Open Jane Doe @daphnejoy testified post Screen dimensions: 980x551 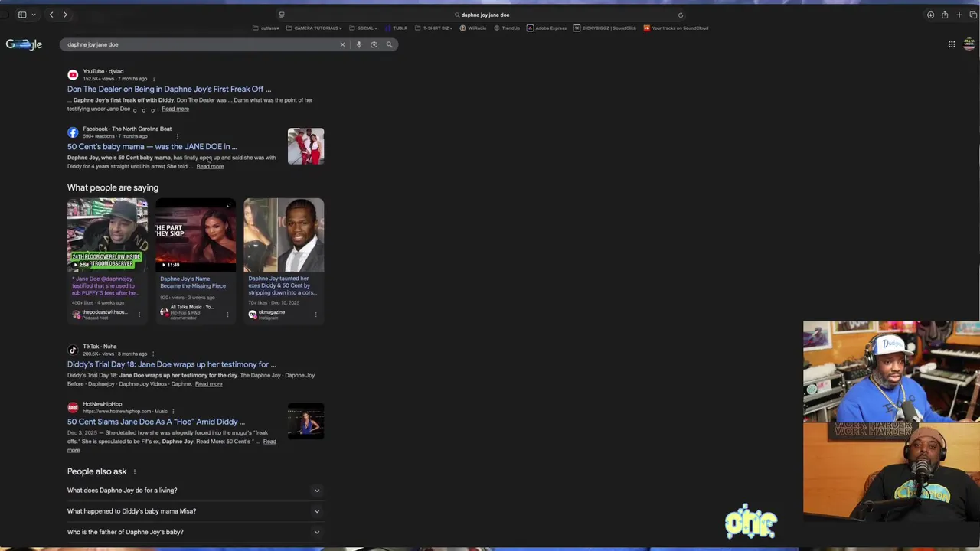106,285
